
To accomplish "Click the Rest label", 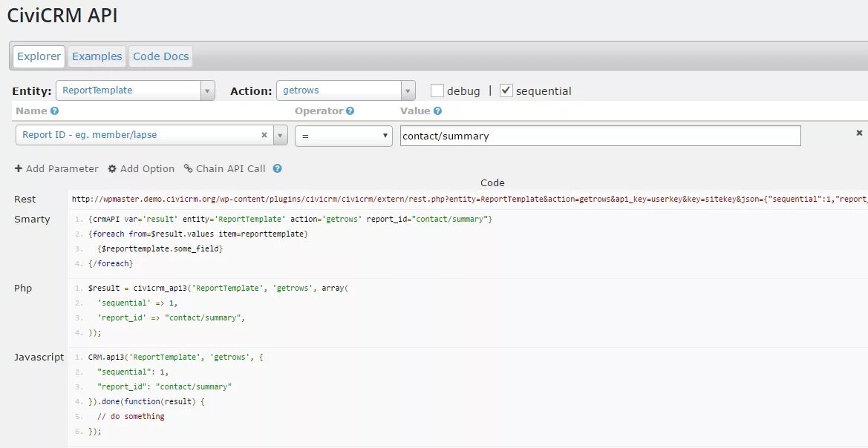I will click(x=25, y=199).
